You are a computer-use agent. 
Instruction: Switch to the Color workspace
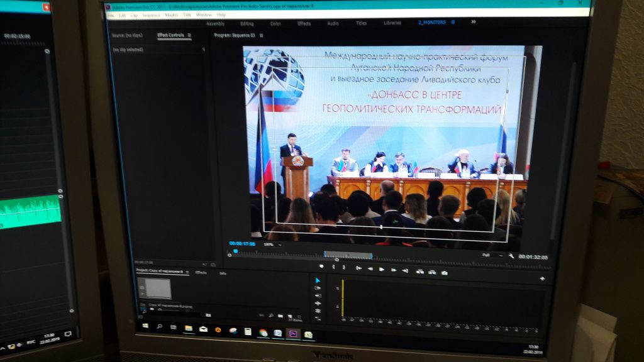point(275,24)
